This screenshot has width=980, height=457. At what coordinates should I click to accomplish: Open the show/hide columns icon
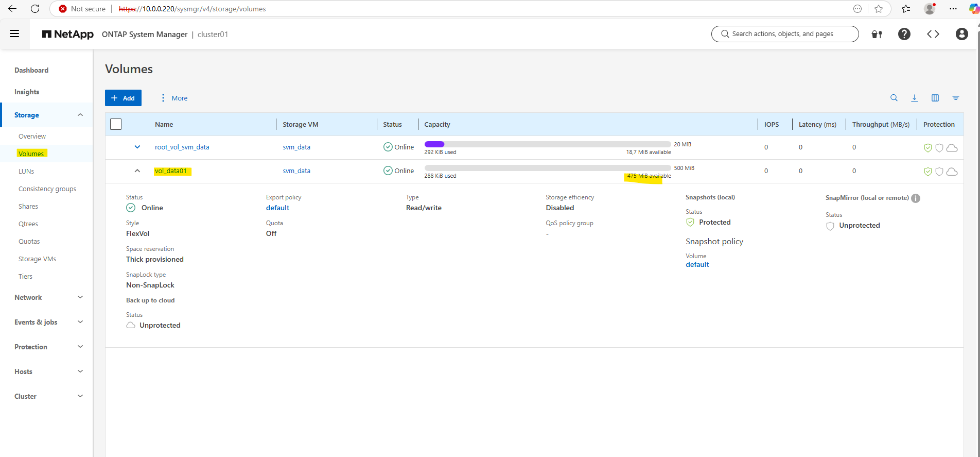(x=935, y=98)
